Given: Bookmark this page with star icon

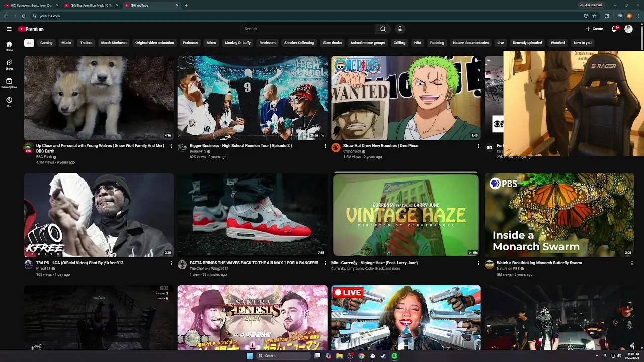Looking at the screenshot, I should coord(594,16).
